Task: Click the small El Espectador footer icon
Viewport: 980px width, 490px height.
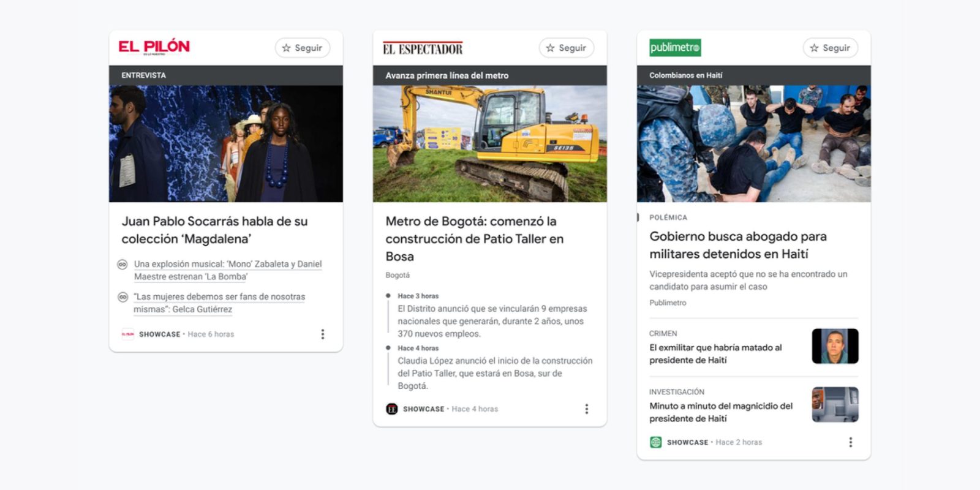Action: pos(392,409)
